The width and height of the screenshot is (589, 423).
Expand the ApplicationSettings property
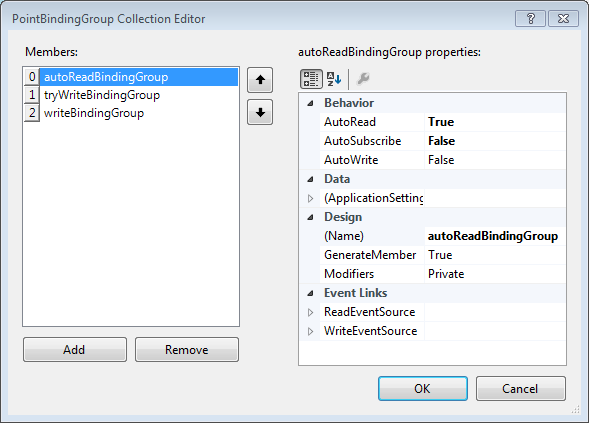tap(310, 198)
